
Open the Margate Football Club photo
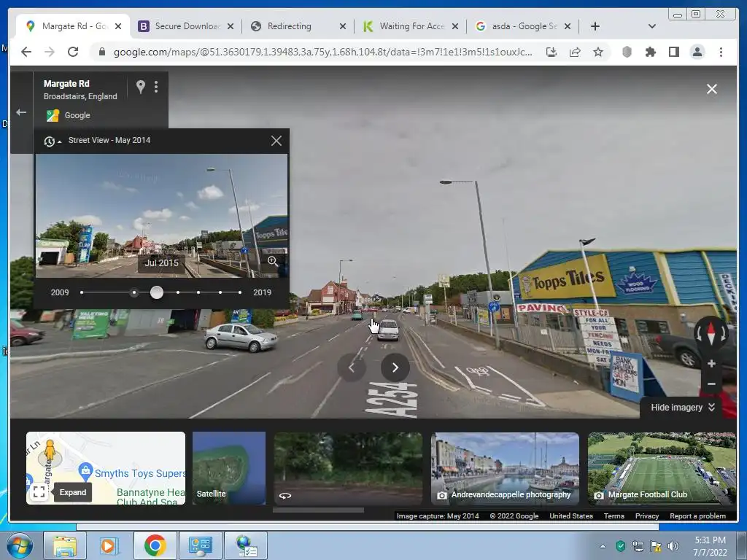[x=662, y=468]
